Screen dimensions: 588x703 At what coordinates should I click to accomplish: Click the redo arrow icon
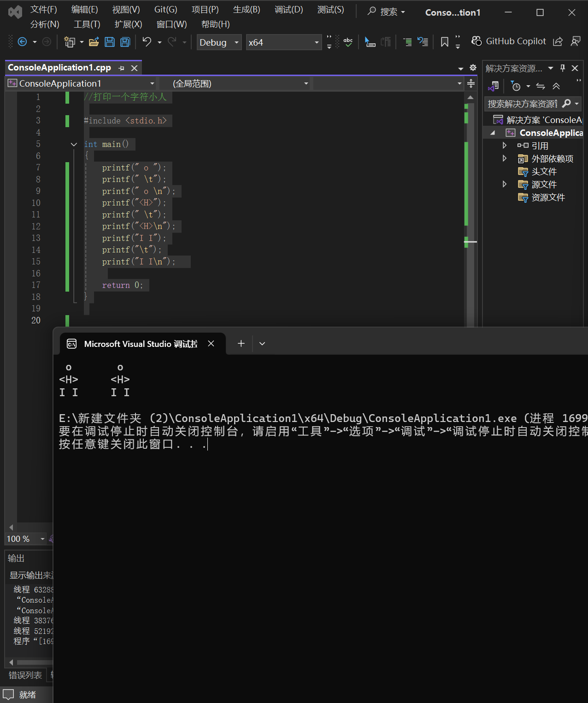point(172,42)
